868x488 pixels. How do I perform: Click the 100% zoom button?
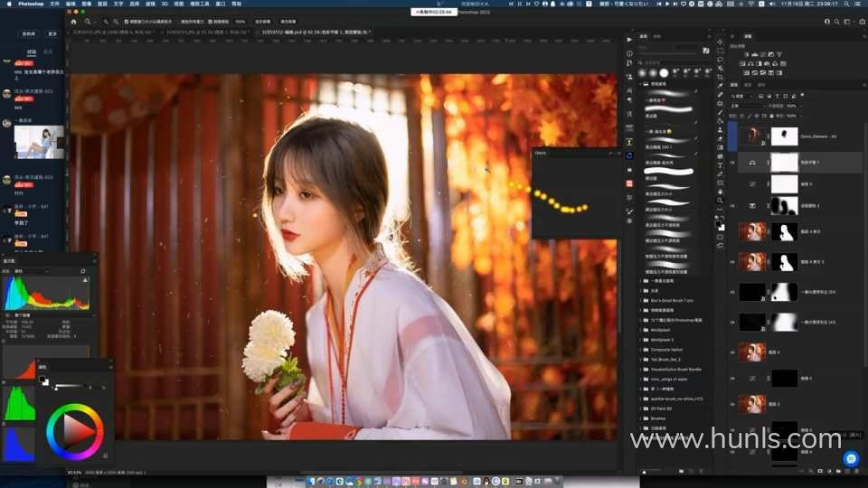(x=241, y=22)
